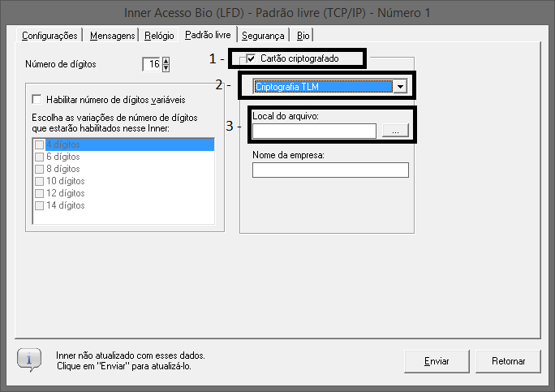Click the Local do arquivo field
Viewport: 555px width, 392px height.
click(314, 131)
